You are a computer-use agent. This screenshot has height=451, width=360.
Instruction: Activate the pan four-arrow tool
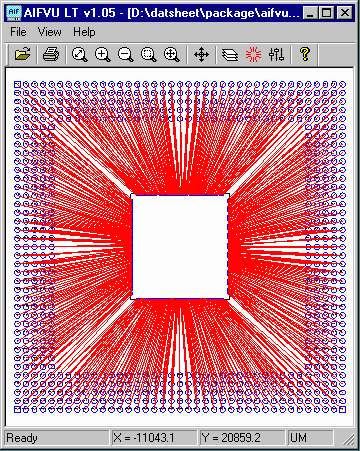pyautogui.click(x=201, y=54)
